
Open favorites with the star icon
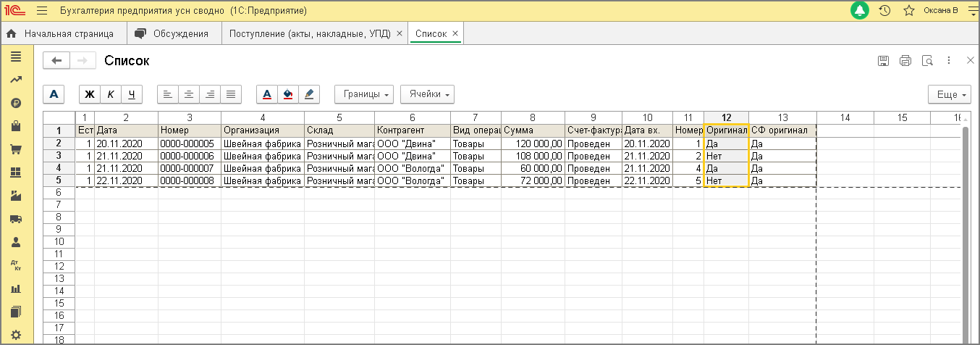[908, 11]
